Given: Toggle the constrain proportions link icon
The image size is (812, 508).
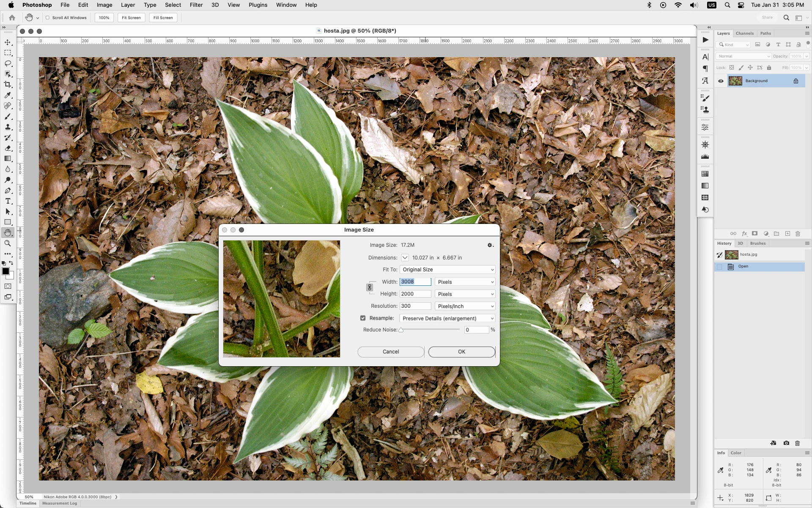Looking at the screenshot, I should tap(369, 287).
